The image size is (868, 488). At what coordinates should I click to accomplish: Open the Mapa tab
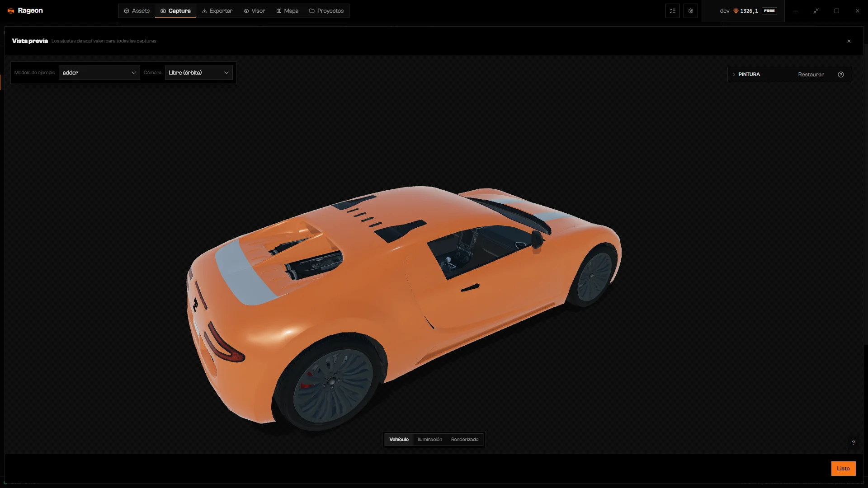pos(287,11)
